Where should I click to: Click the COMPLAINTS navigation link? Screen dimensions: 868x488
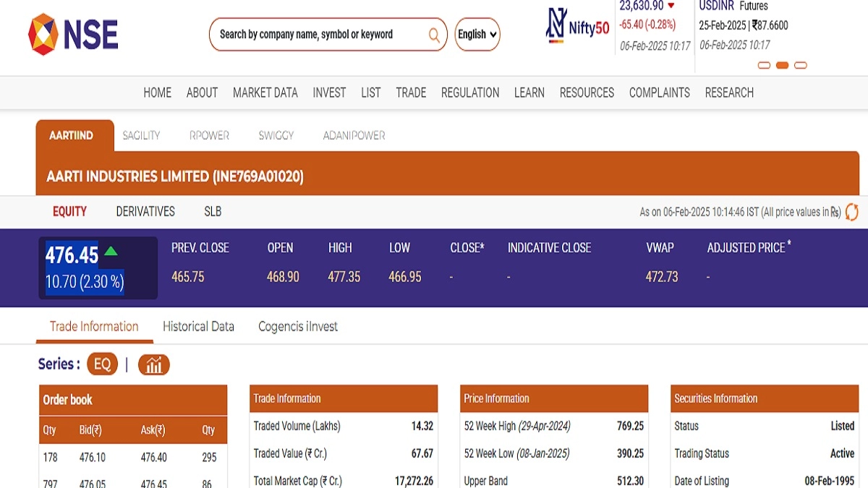point(659,93)
